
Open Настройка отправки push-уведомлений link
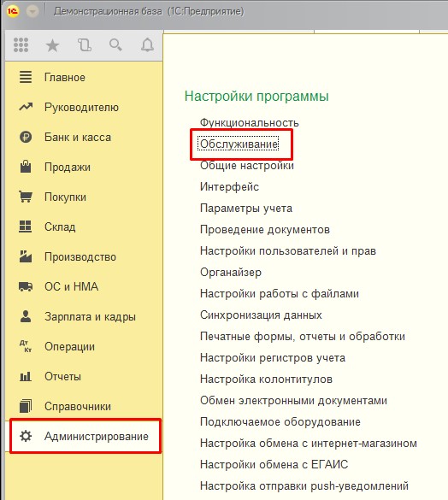pyautogui.click(x=304, y=486)
